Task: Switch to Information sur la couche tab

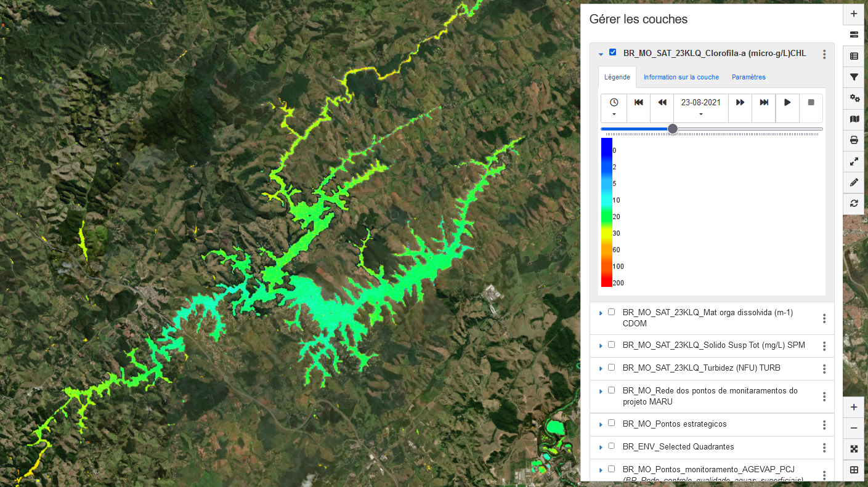Action: pyautogui.click(x=681, y=78)
